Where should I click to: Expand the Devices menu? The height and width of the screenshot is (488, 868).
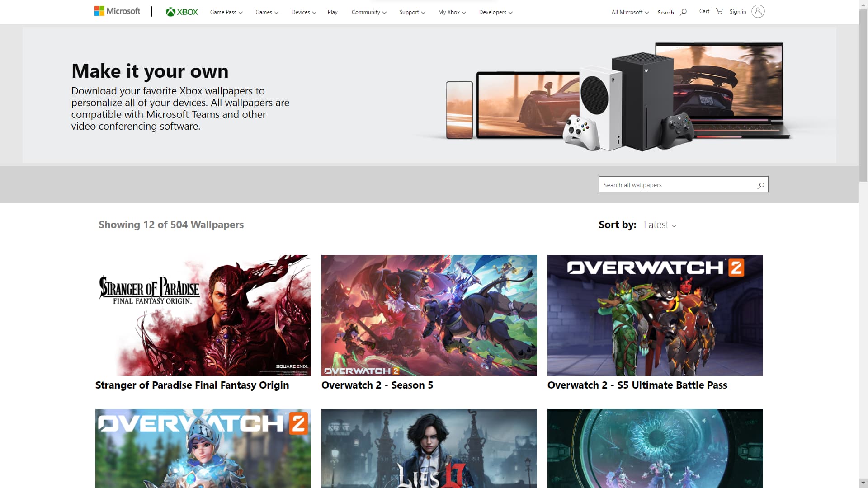click(303, 12)
